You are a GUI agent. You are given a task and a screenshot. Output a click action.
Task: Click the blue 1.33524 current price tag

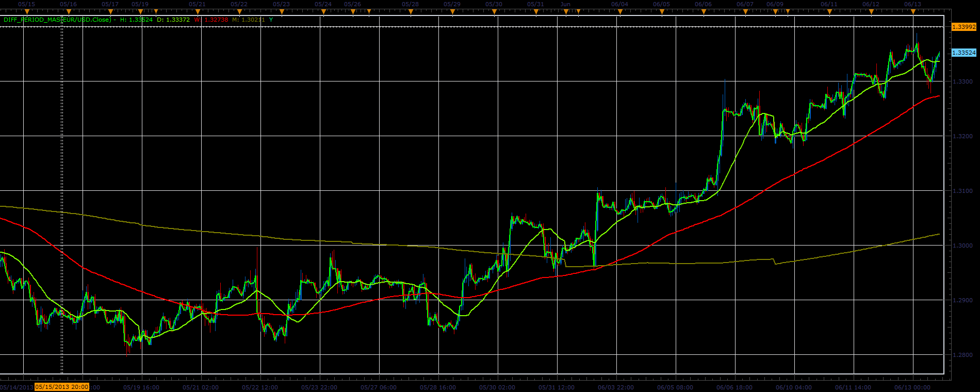(x=963, y=53)
